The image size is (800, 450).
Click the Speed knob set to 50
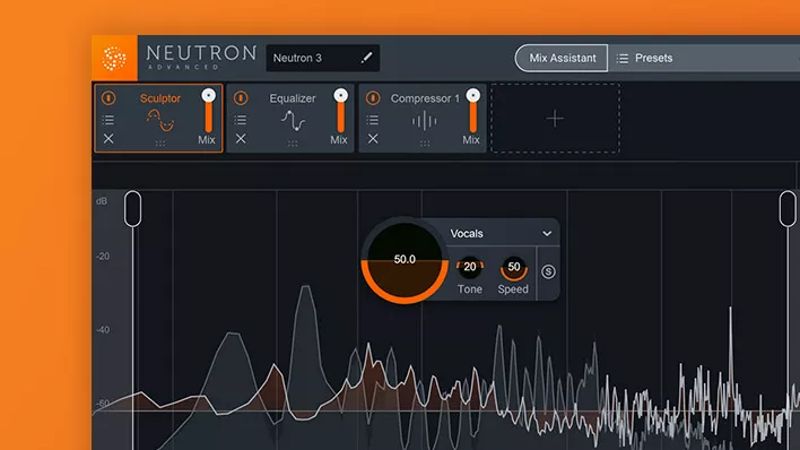[x=514, y=267]
